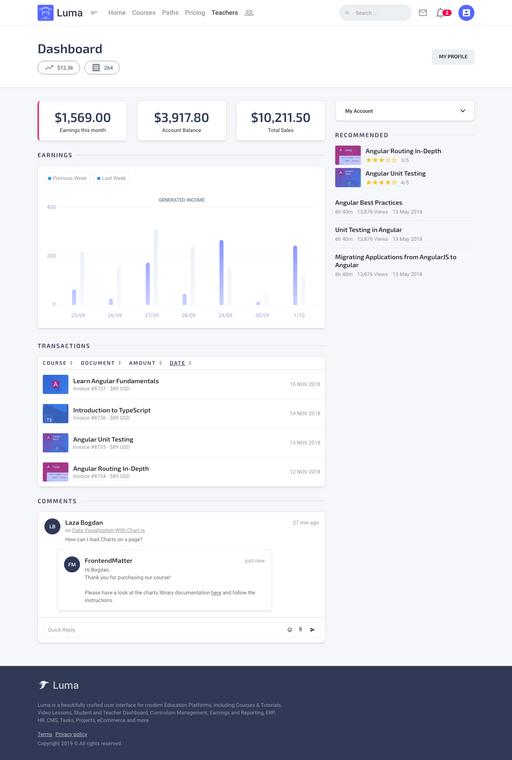Sort transactions by Date column
512x760 pixels.
pyautogui.click(x=180, y=363)
